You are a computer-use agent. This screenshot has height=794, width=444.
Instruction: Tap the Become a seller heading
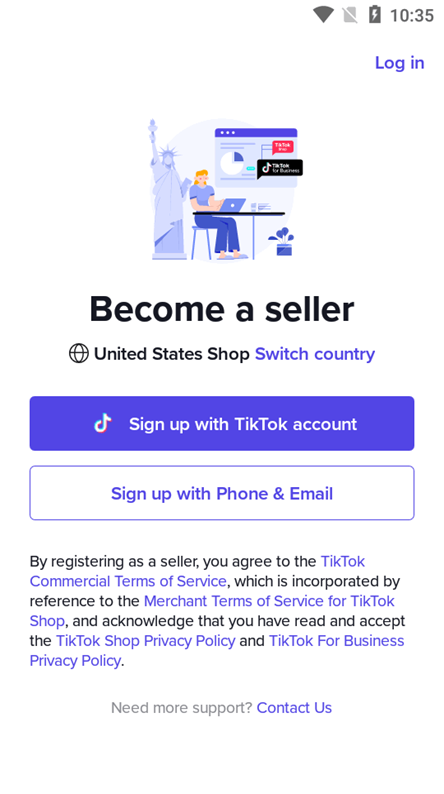point(222,308)
